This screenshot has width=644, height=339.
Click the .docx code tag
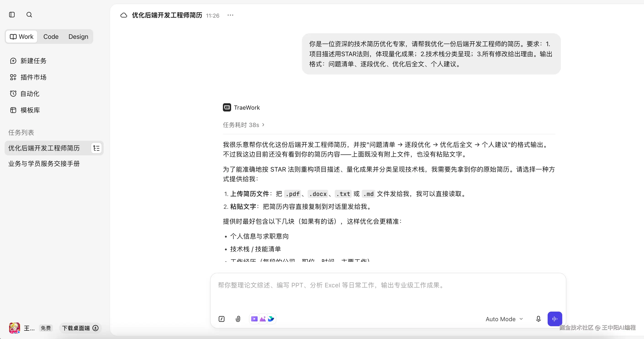(x=318, y=194)
